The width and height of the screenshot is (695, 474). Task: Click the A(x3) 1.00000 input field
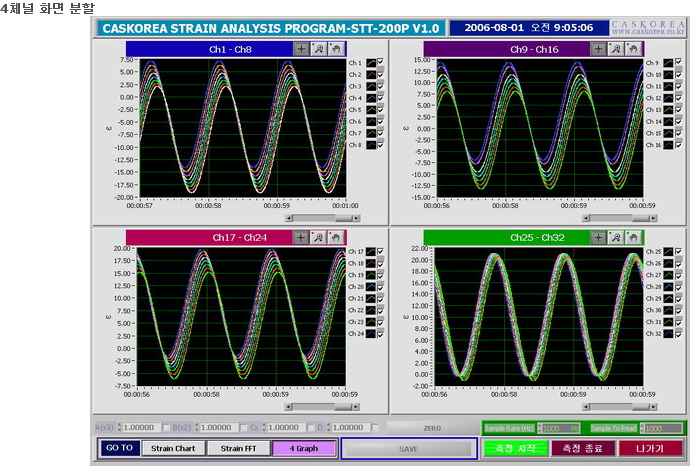141,427
